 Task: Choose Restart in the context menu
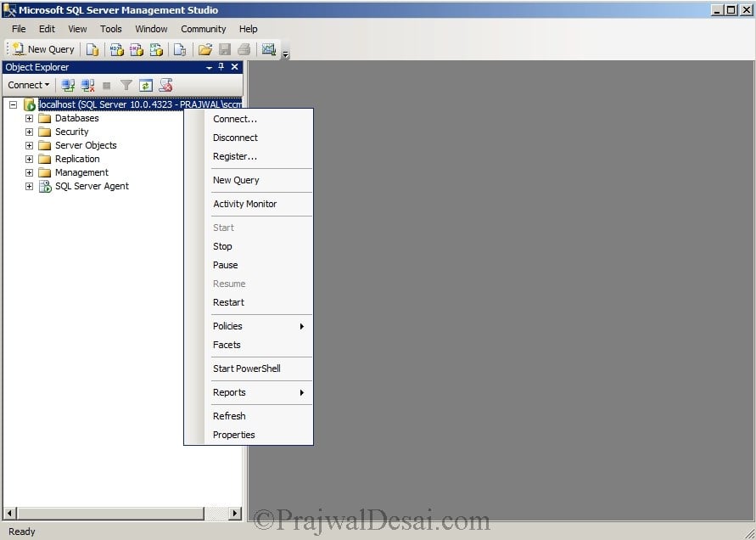[x=249, y=302]
